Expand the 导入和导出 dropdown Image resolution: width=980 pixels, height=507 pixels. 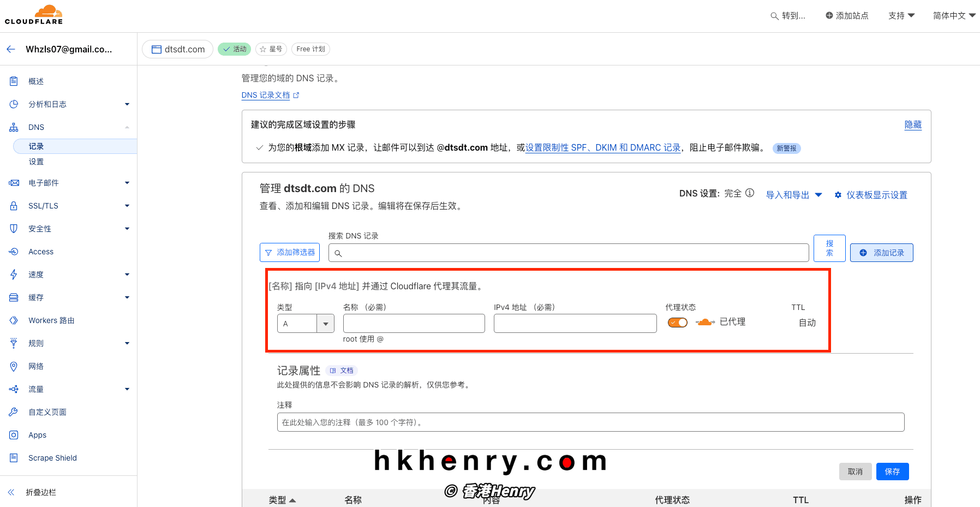[793, 195]
